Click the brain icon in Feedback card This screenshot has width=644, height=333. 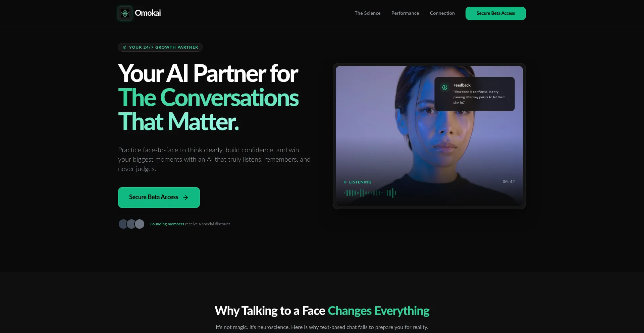[x=444, y=87]
